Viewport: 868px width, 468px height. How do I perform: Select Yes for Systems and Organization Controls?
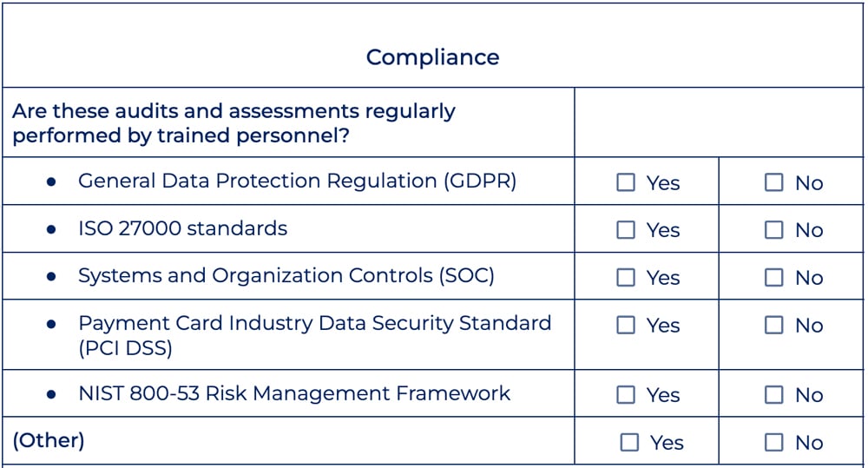(626, 278)
